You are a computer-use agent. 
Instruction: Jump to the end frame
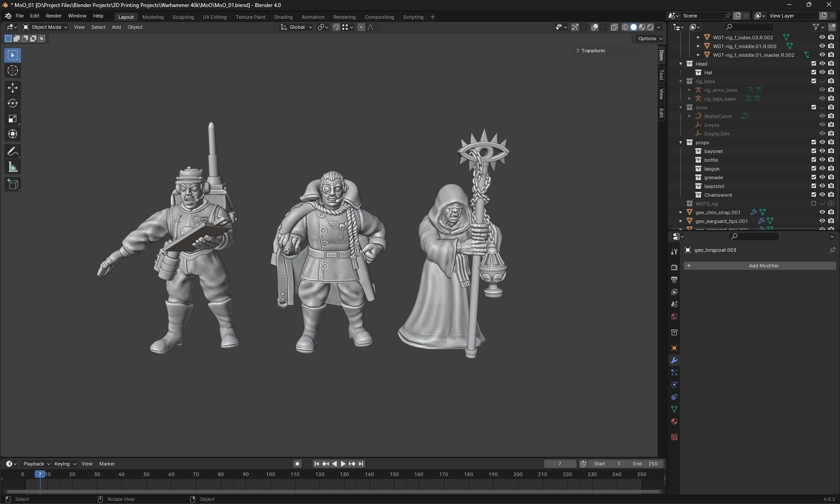click(361, 464)
